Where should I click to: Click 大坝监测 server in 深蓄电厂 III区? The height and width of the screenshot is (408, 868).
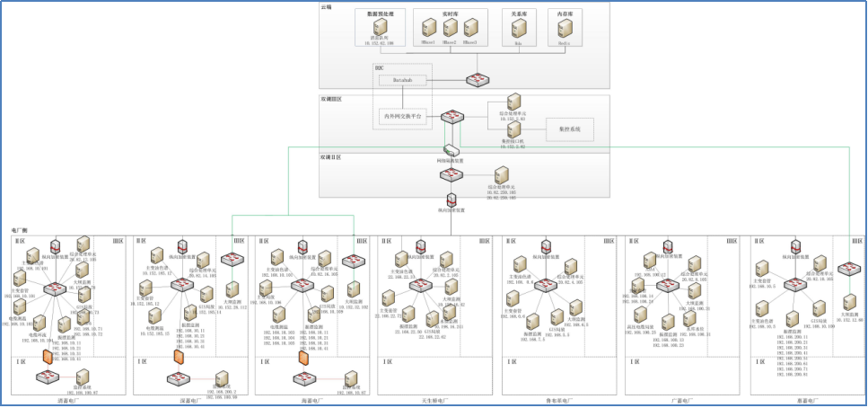point(232,290)
